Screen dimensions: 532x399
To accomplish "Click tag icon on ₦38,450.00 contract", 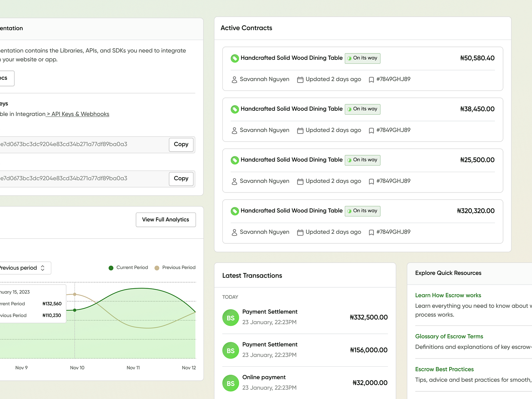I will click(x=235, y=109).
